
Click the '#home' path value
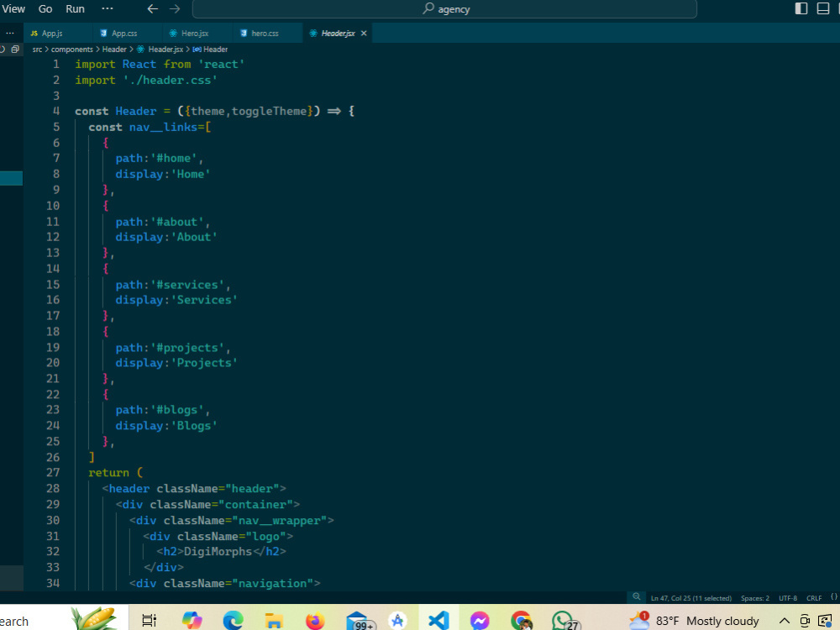coord(174,159)
